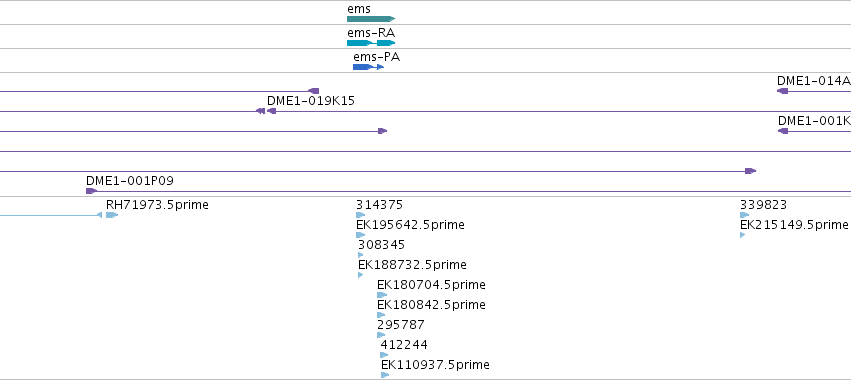Select the 339823 feature arrow
This screenshot has width=851, height=380.
[x=745, y=215]
